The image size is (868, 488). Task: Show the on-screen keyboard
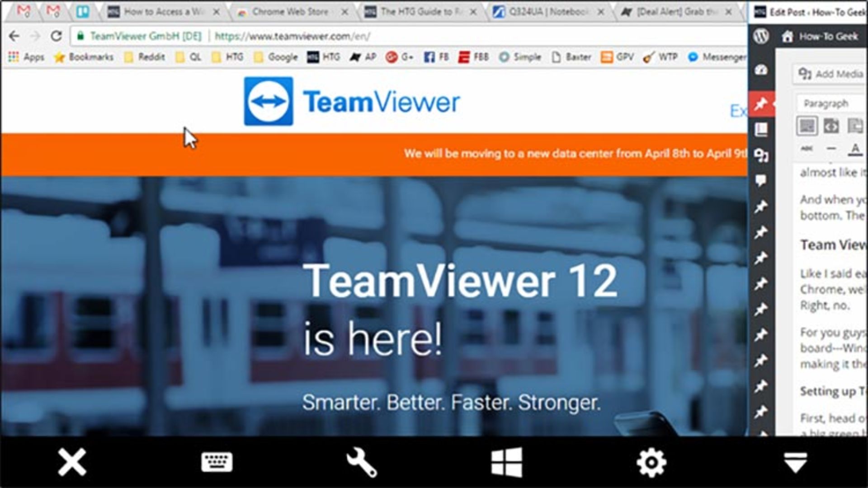tap(217, 462)
